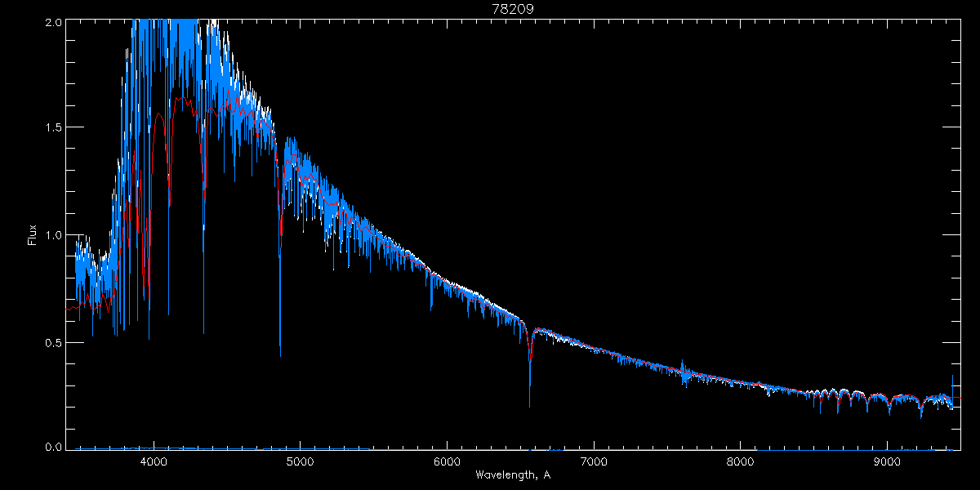Click the 1.5 y-axis tick label
The image size is (980, 490).
(x=51, y=128)
